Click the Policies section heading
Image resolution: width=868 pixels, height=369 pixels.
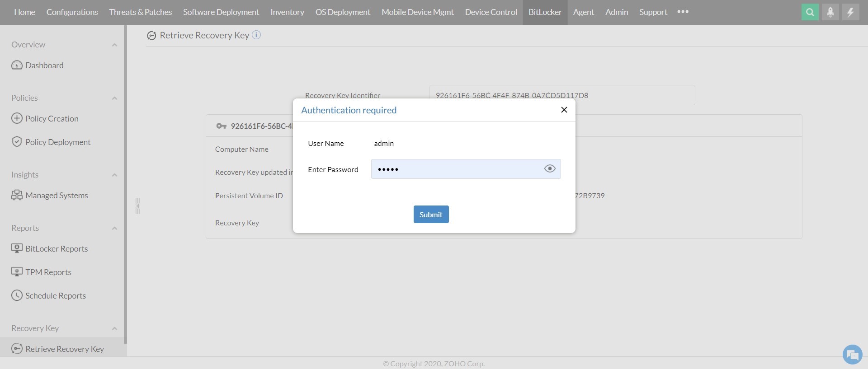pyautogui.click(x=24, y=98)
